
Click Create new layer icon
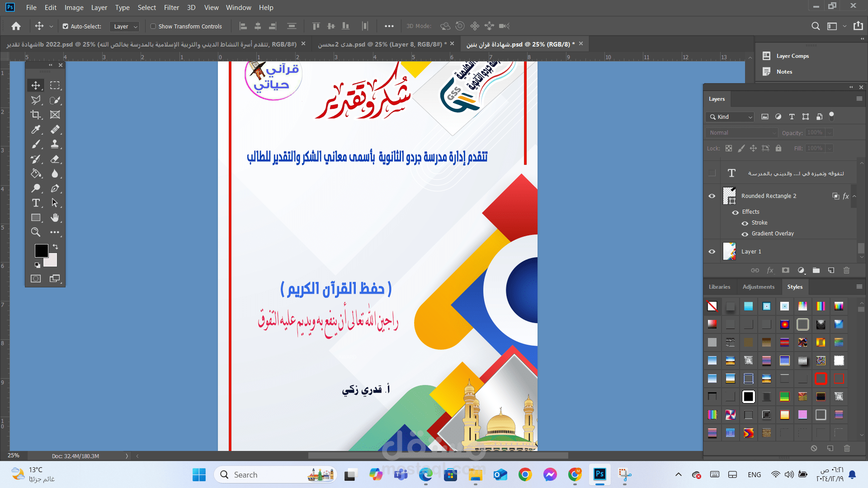pyautogui.click(x=831, y=270)
